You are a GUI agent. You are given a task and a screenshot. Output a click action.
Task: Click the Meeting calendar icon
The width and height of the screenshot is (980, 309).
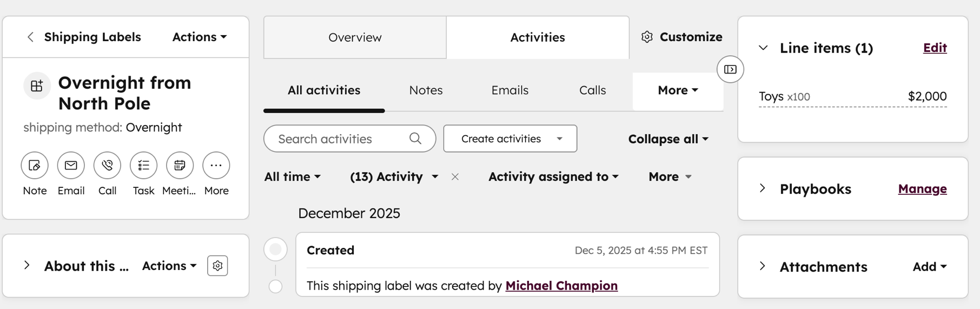(x=180, y=166)
